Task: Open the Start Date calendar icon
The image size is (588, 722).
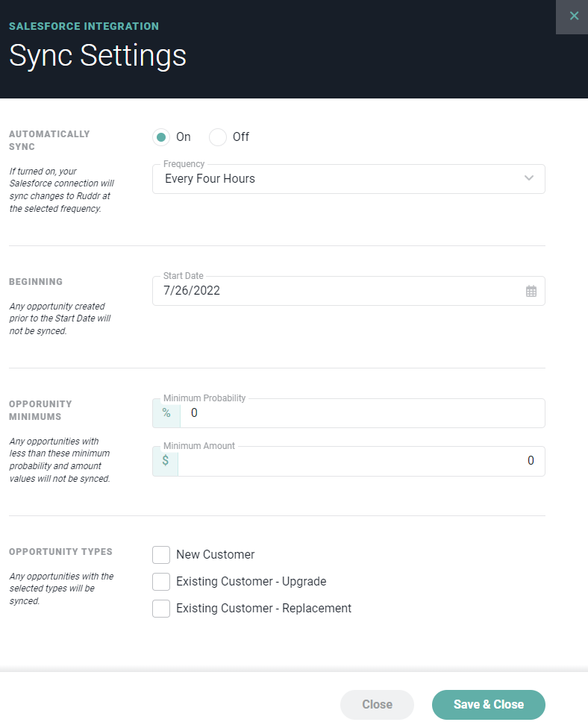Action: click(x=531, y=291)
